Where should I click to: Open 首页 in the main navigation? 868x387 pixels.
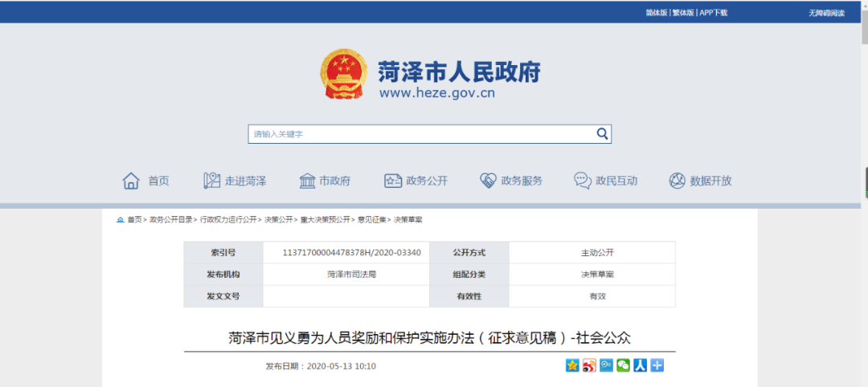145,181
